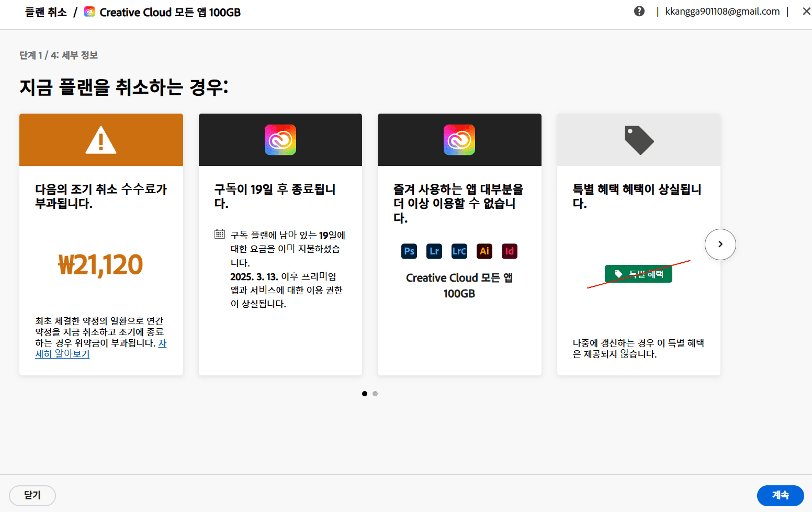Viewport: 812px width, 512px height.
Task: Click the account email kkangga901108@gmail.com
Action: click(x=723, y=12)
